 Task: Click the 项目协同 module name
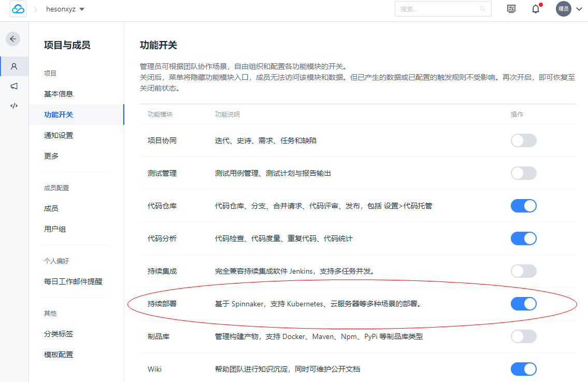click(x=162, y=140)
